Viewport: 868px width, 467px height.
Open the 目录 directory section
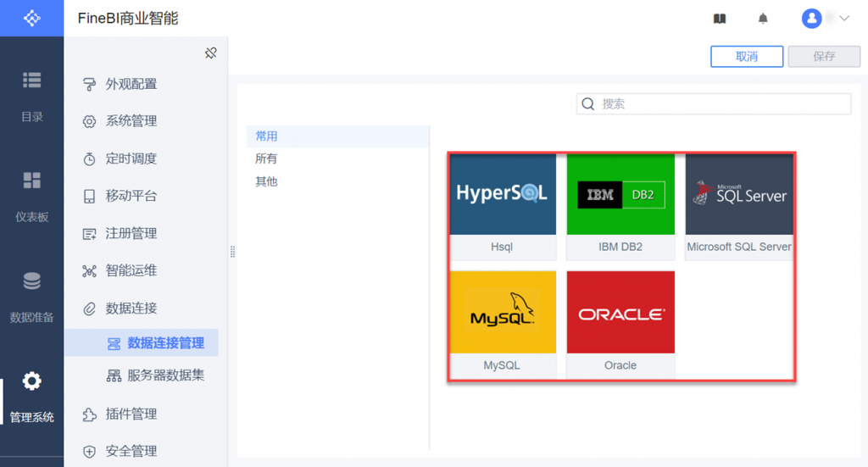(x=31, y=97)
